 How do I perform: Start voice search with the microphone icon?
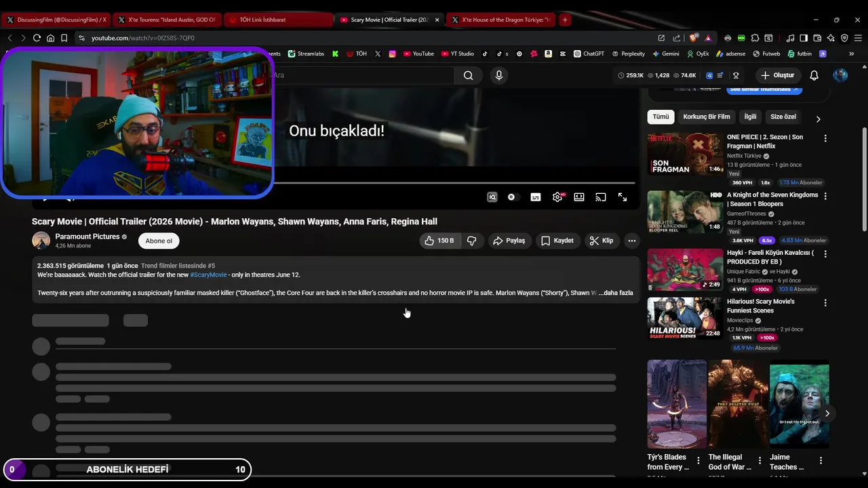click(499, 75)
